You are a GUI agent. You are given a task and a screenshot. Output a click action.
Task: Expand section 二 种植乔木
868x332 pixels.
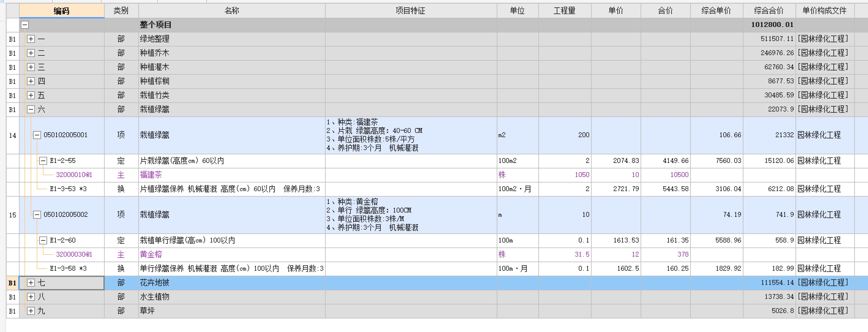coord(31,53)
